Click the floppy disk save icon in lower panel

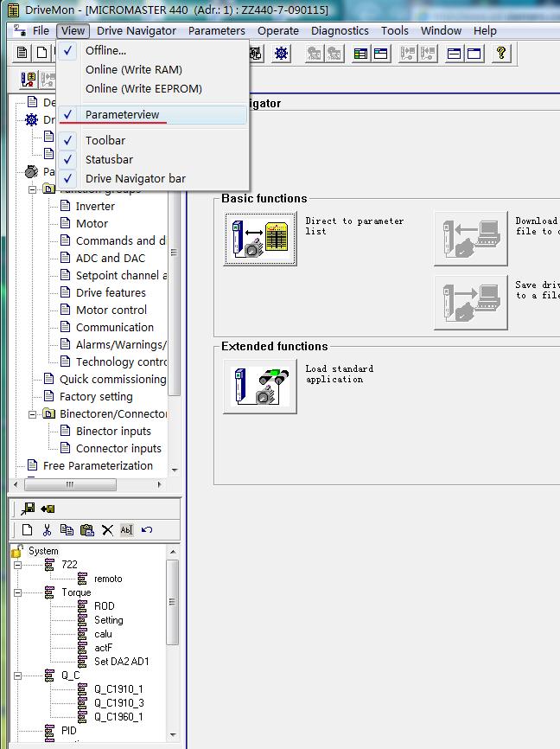click(29, 509)
